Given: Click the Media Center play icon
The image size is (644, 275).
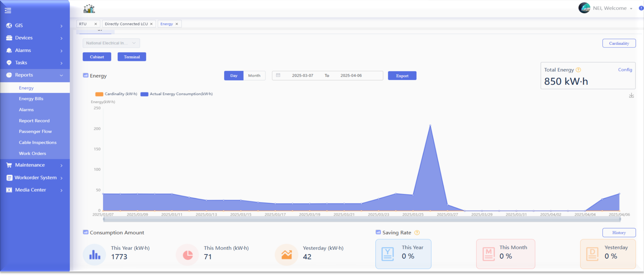Looking at the screenshot, I should pyautogui.click(x=9, y=190).
